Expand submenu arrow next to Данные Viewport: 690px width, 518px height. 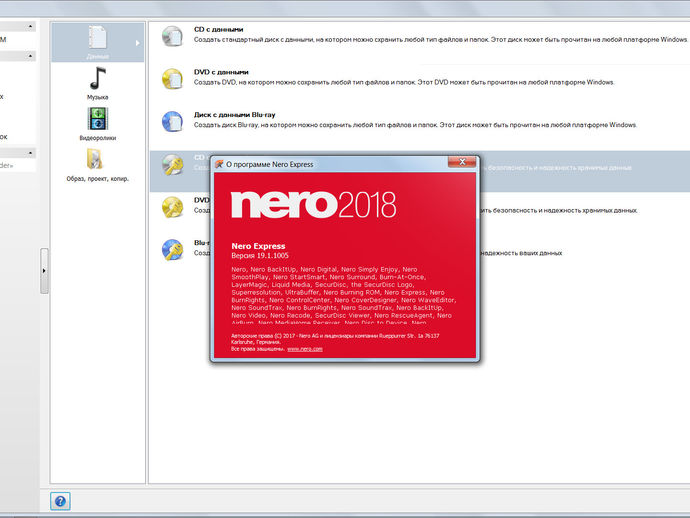(x=137, y=43)
